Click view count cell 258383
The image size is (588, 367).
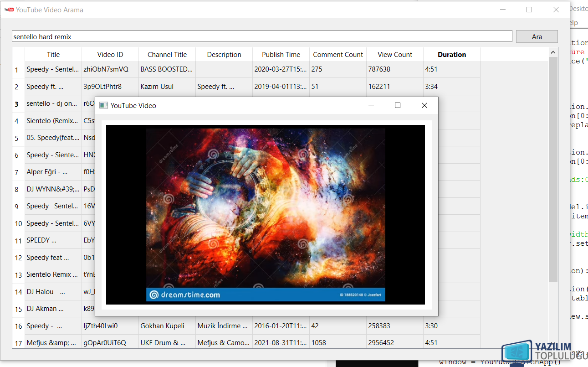[x=395, y=326]
